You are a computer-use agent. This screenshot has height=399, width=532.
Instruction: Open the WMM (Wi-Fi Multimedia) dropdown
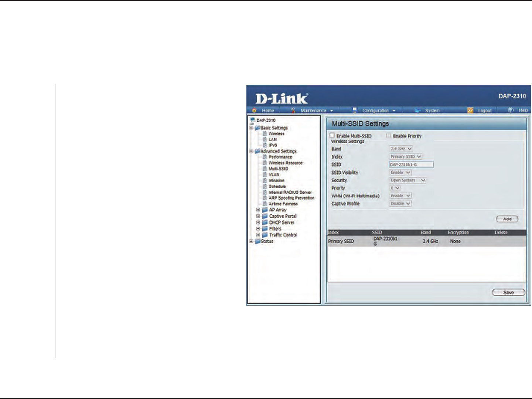point(400,196)
